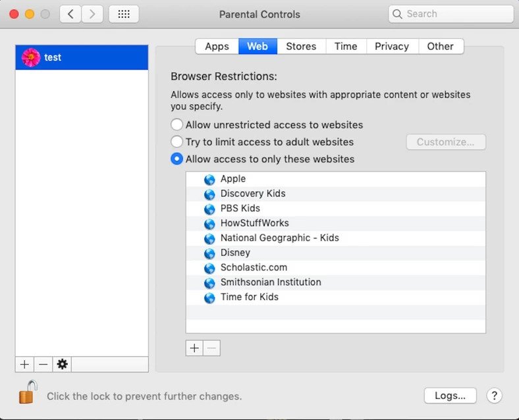The width and height of the screenshot is (519, 420).
Task: Select the Time for Kids row
Action: [x=336, y=298]
